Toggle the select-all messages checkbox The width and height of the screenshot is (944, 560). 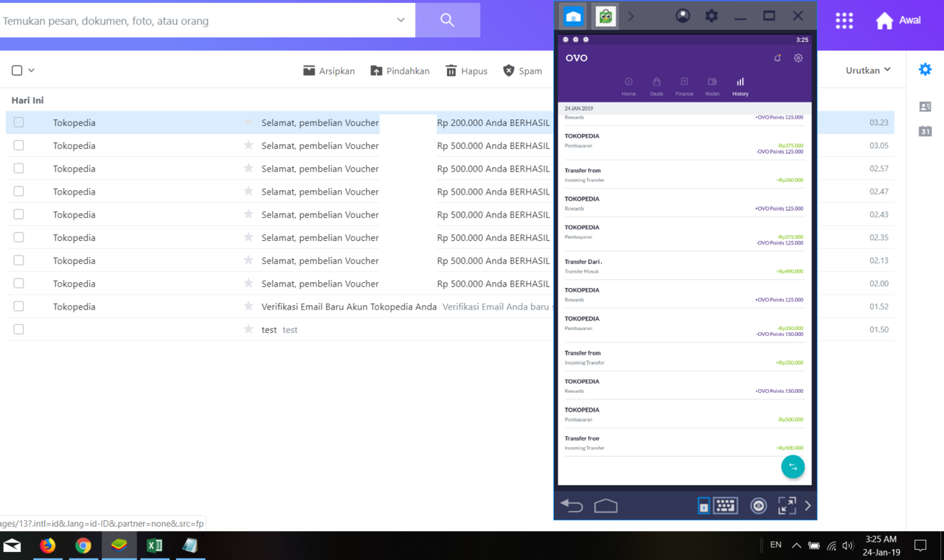(x=17, y=71)
